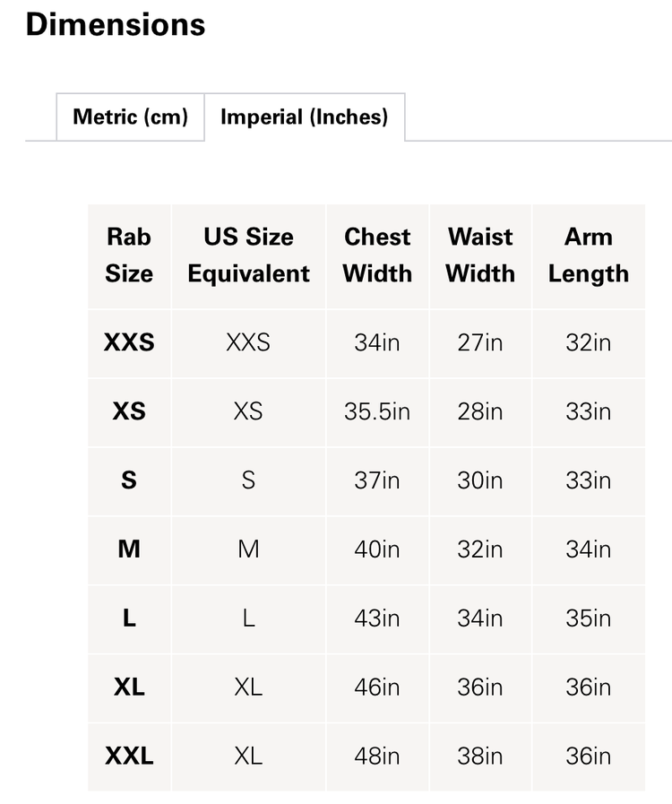Click the Rab Size column header
The height and width of the screenshot is (804, 672).
[128, 255]
